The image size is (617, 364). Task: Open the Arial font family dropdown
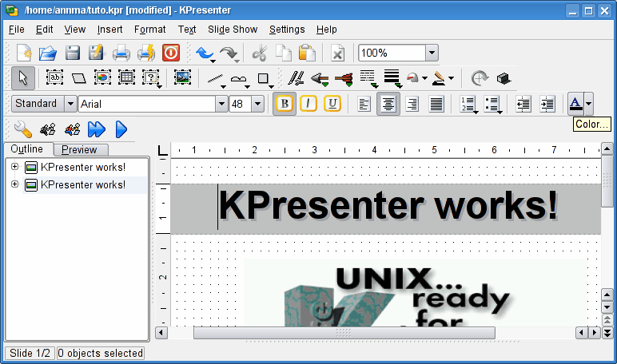[x=221, y=104]
